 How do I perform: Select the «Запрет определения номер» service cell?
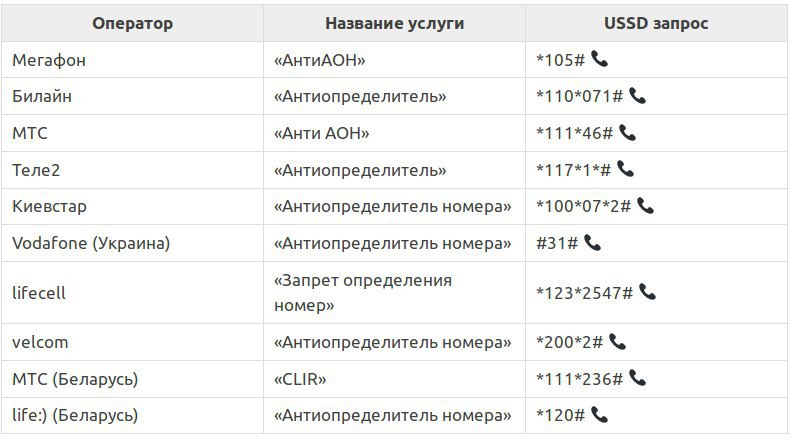(x=394, y=293)
